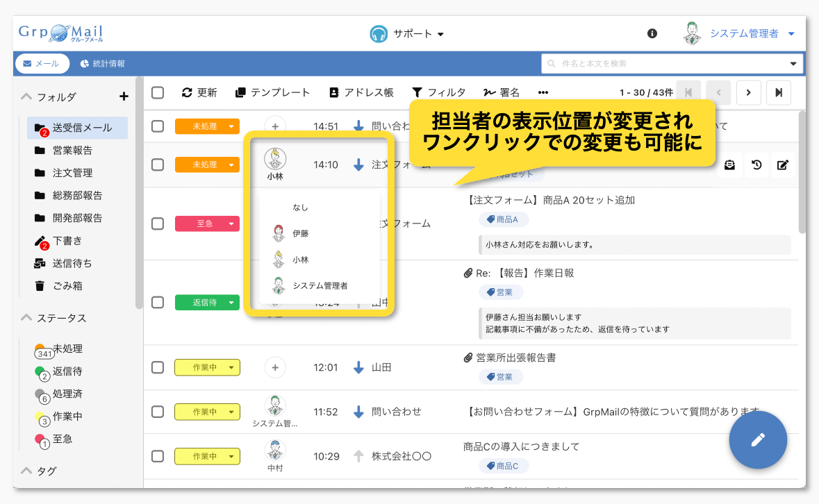Click the 営業 tag under 作業日報
Viewport: 819px width, 504px height.
(501, 292)
